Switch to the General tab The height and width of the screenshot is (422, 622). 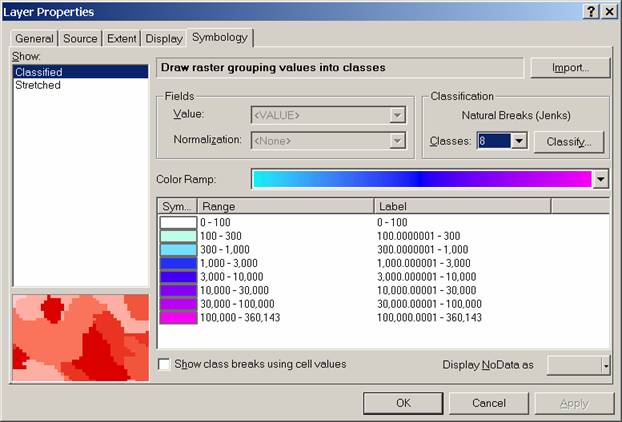pyautogui.click(x=34, y=39)
